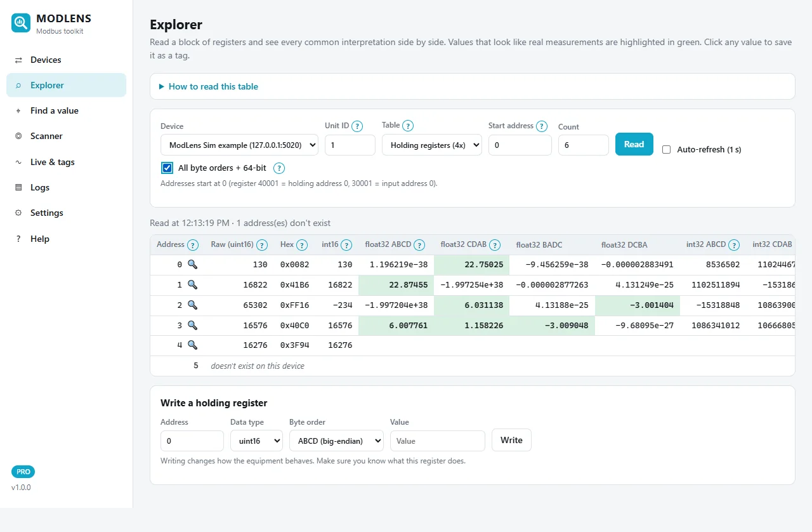The width and height of the screenshot is (812, 532).
Task: Click help icon in Raw (uint16) header
Action: 262,245
